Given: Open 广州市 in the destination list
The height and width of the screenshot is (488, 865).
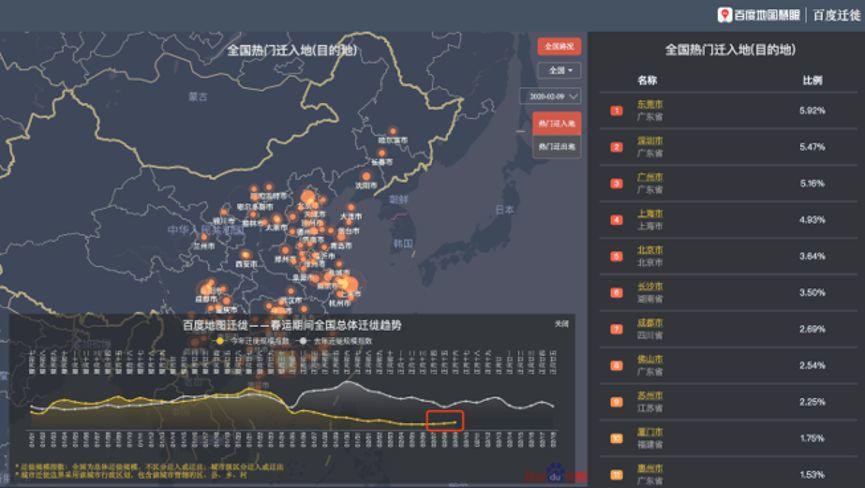Looking at the screenshot, I should 650,177.
